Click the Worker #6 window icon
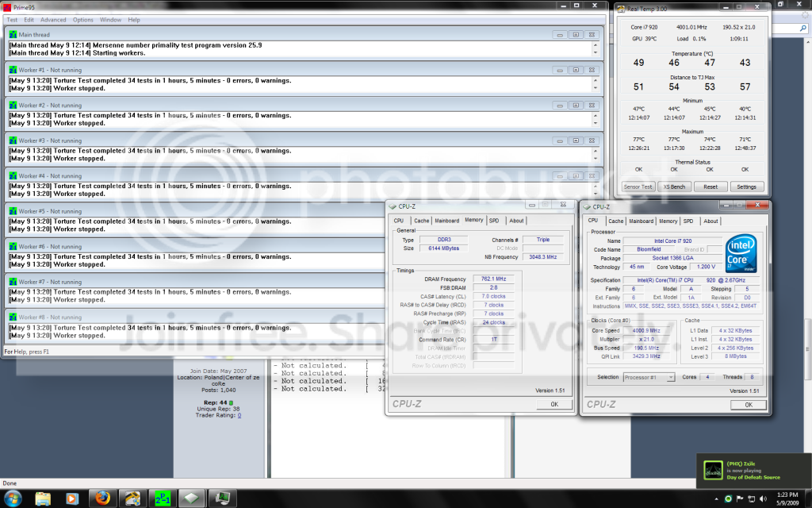Screen dimensions: 812x508 point(13,246)
